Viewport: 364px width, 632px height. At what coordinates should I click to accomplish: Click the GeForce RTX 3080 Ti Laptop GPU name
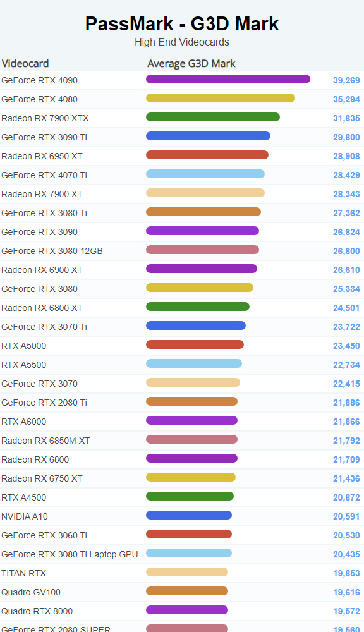click(70, 554)
